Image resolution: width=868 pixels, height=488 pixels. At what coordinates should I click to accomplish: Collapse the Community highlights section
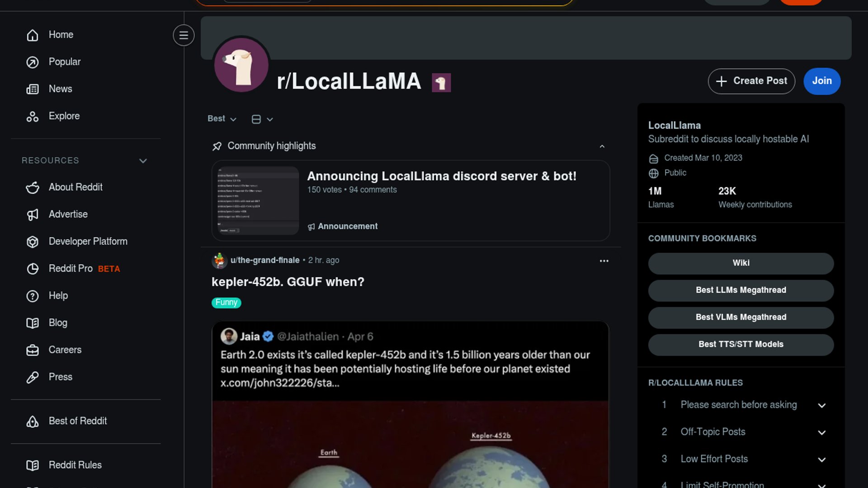pos(602,146)
